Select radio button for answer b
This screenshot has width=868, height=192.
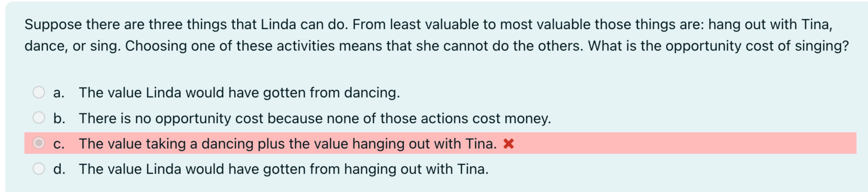click(x=39, y=118)
